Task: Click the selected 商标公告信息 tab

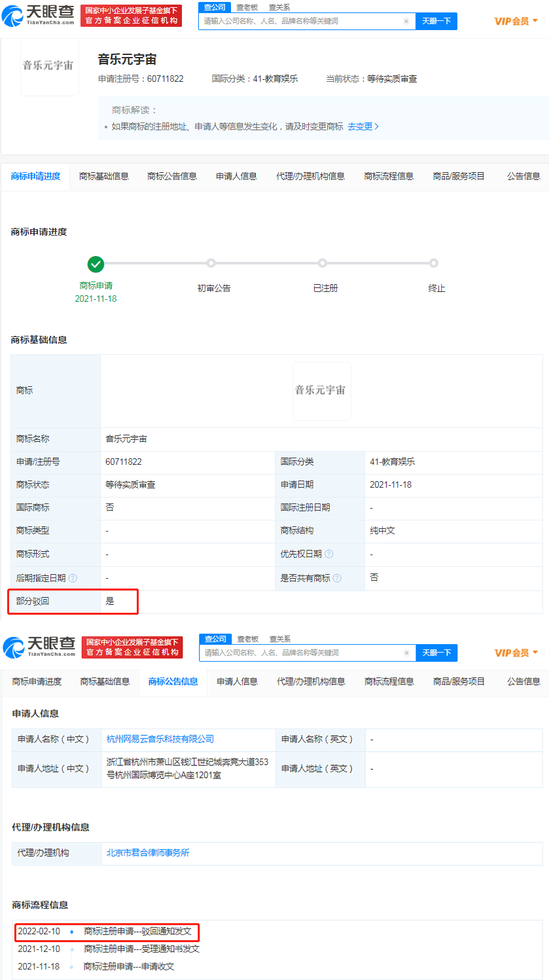Action: point(173,681)
